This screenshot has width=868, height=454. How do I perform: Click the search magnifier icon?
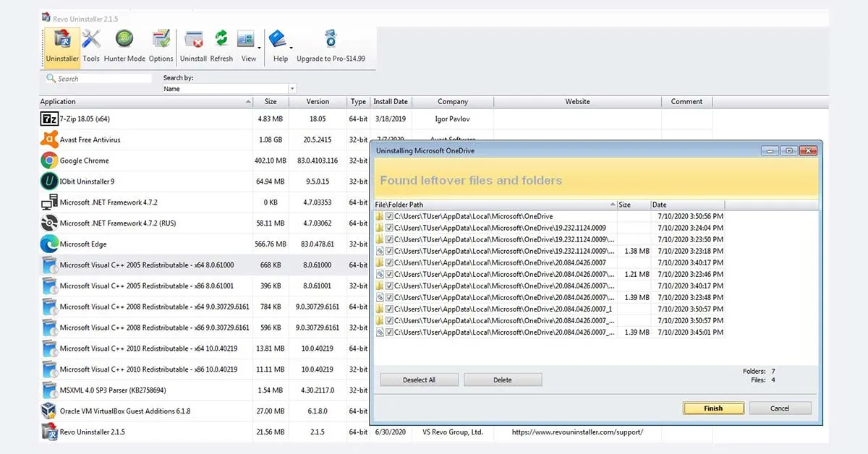click(51, 78)
